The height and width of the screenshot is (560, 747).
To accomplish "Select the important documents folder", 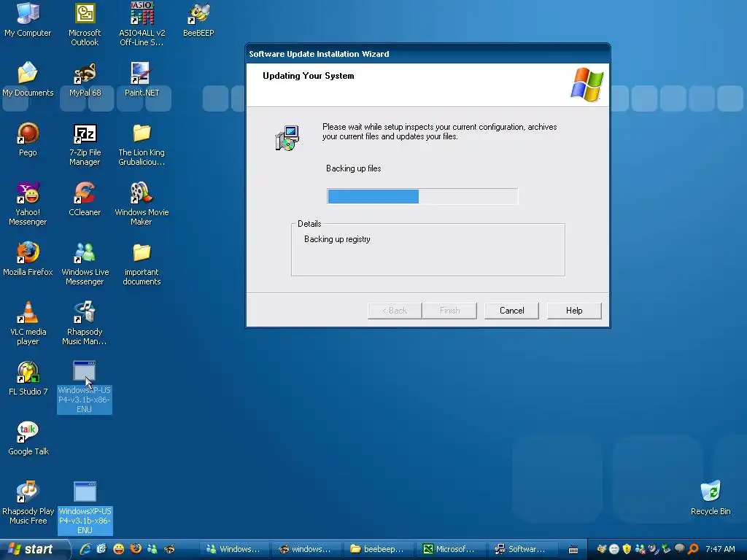I will (x=142, y=264).
